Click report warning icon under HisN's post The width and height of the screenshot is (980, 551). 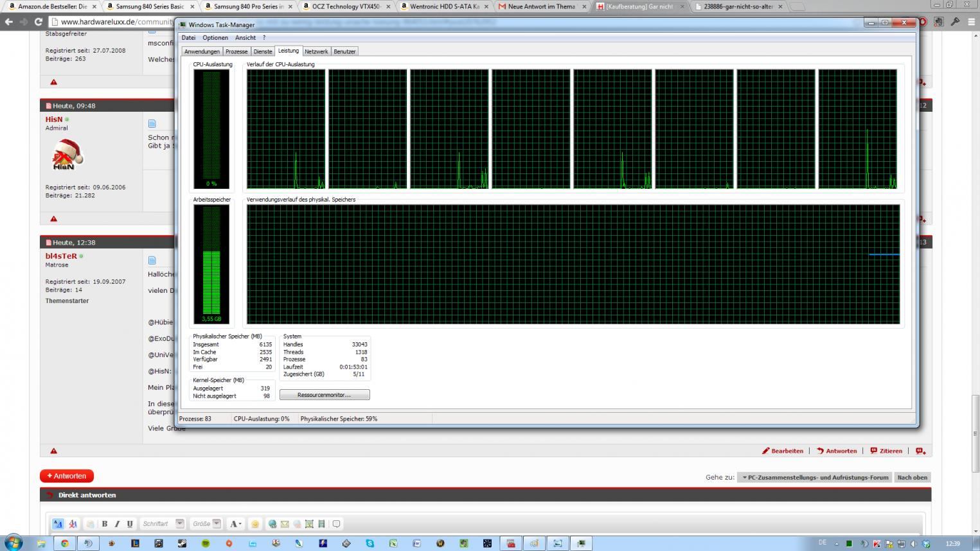(x=54, y=219)
